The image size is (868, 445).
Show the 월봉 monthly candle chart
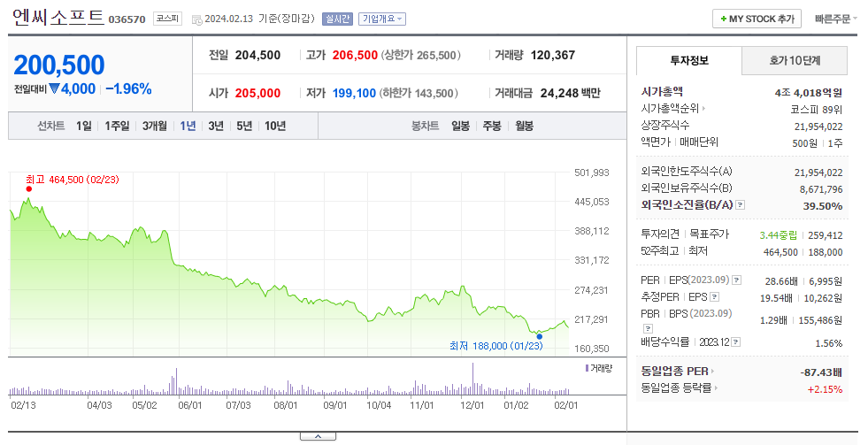pos(524,127)
